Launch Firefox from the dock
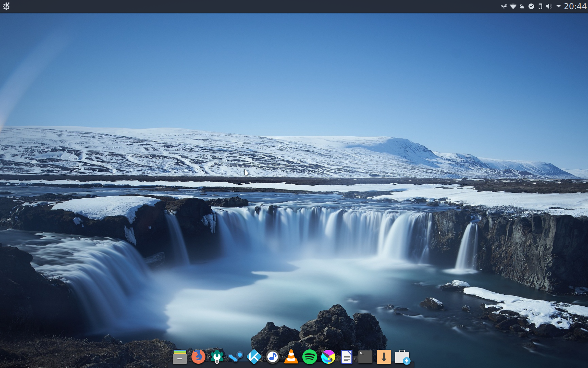Image resolution: width=588 pixels, height=368 pixels. pyautogui.click(x=198, y=357)
